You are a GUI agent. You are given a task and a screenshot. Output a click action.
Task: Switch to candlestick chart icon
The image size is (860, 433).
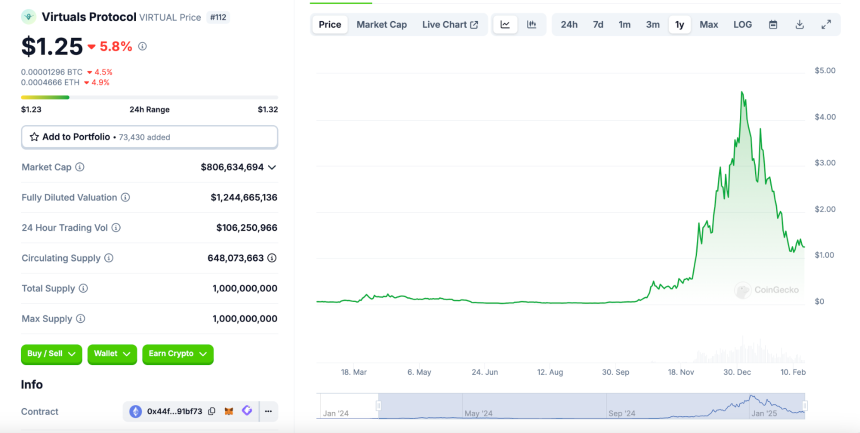click(531, 25)
